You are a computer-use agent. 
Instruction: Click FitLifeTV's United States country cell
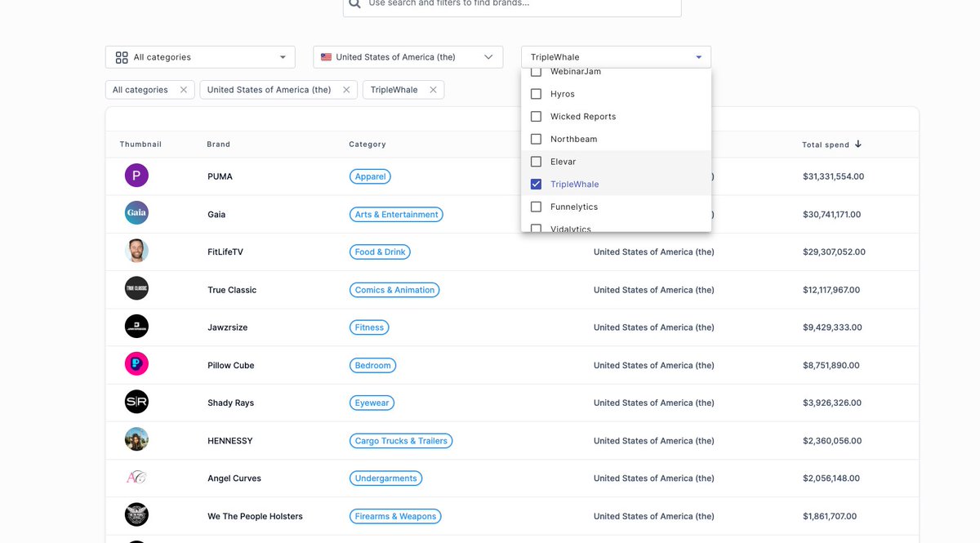tap(654, 251)
